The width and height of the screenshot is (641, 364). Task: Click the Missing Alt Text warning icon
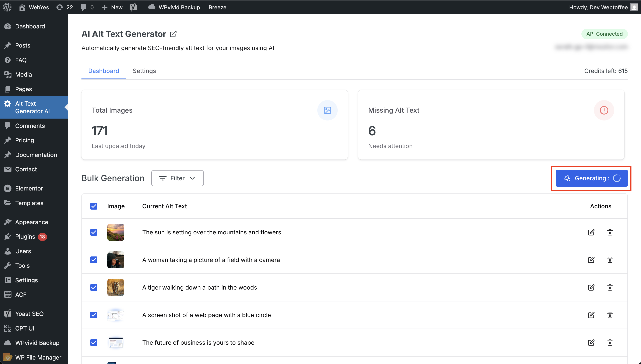[604, 110]
